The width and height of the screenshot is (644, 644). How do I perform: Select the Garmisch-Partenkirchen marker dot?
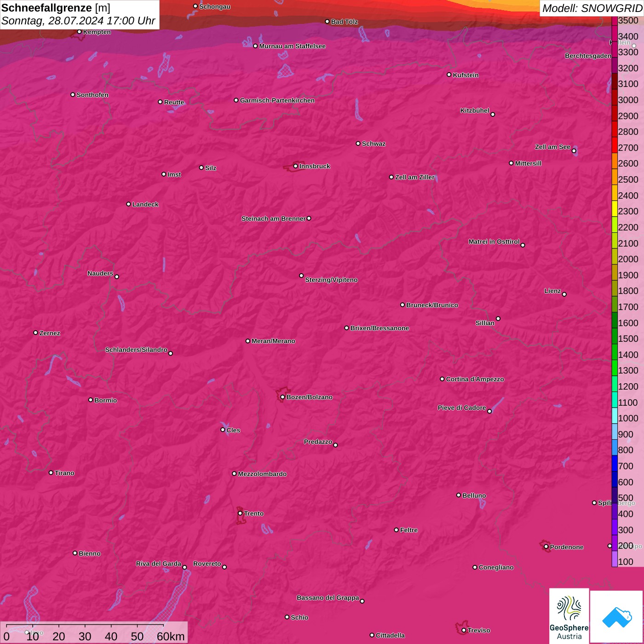click(x=236, y=100)
